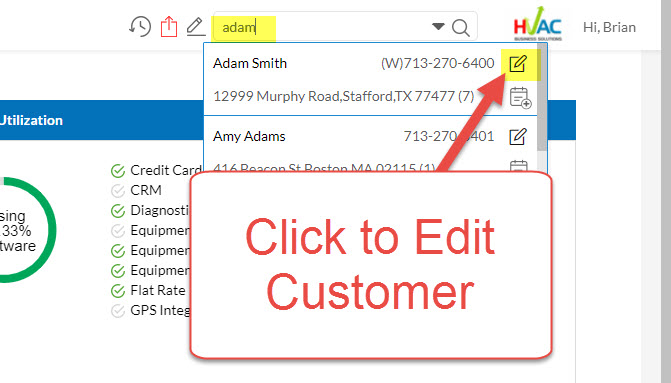Click the Flat Rate feature label
This screenshot has width=671, height=383.
pyautogui.click(x=158, y=290)
